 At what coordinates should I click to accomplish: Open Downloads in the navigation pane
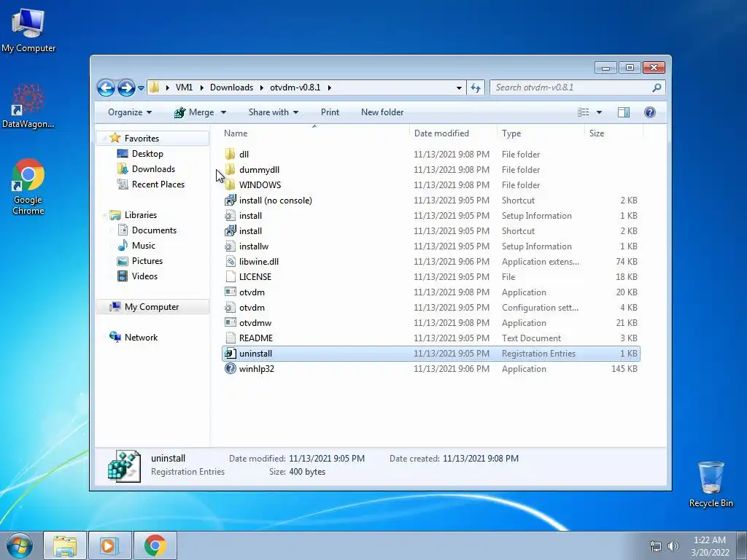[153, 169]
